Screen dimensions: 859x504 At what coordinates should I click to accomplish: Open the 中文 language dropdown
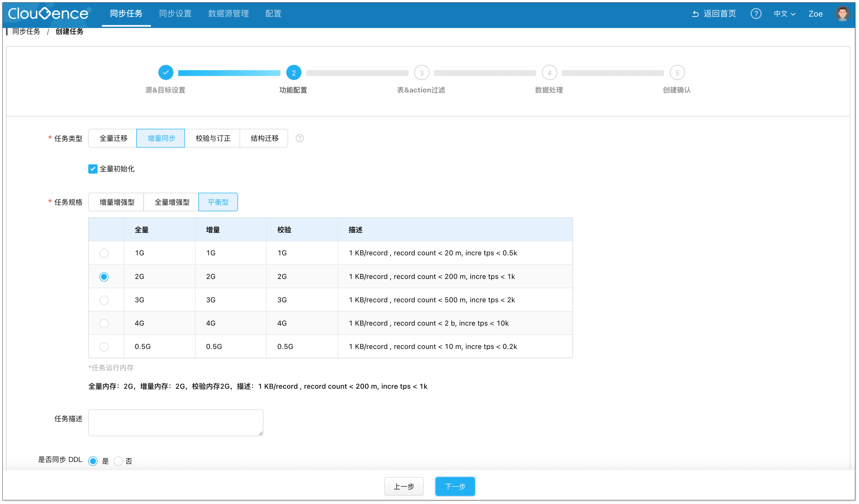[x=784, y=14]
